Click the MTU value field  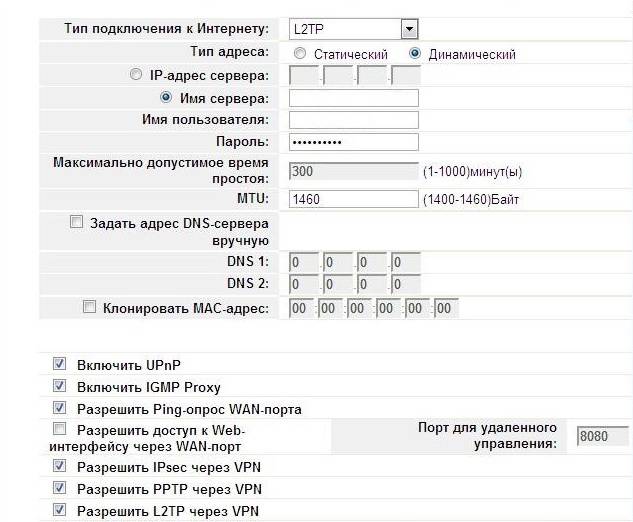point(353,199)
